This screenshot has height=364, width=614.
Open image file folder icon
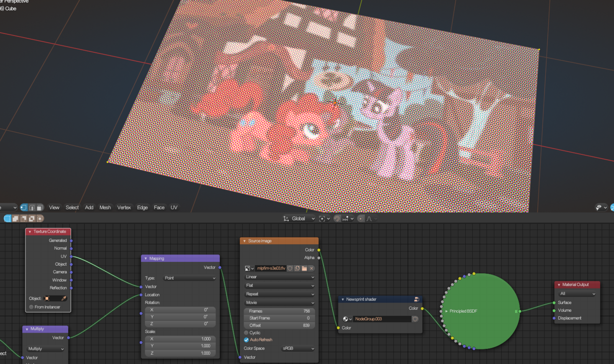tap(304, 269)
